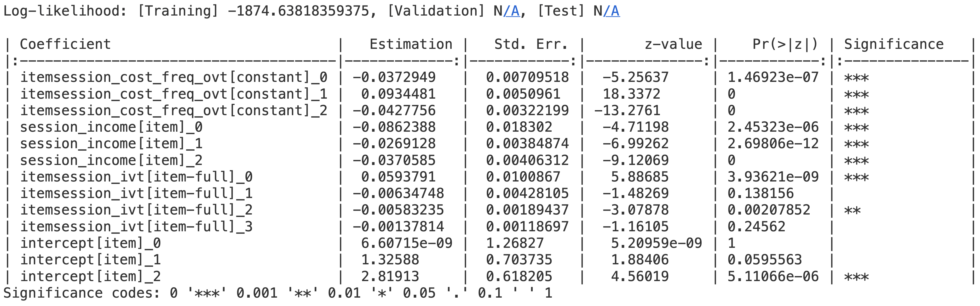Click the session_income[item]_1 coefficient name

click(x=111, y=143)
